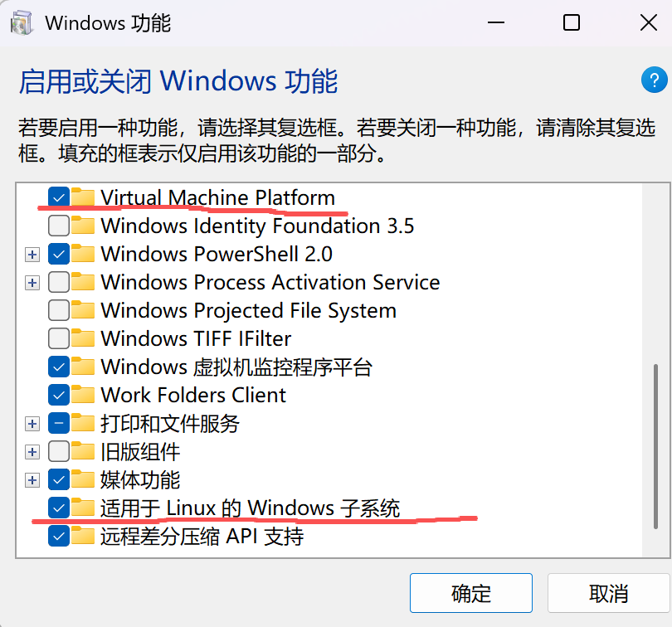Click the folder icon next to Work Folders Client
The height and width of the screenshot is (627, 672).
83,395
